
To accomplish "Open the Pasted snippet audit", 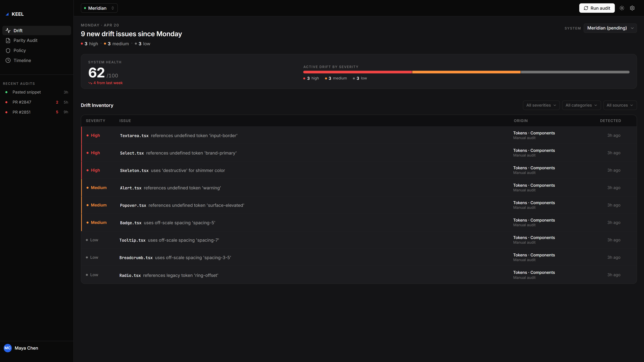I will point(37,92).
